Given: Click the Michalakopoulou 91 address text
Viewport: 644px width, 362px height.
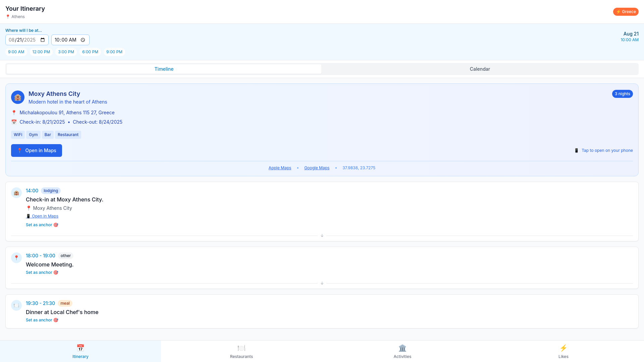Looking at the screenshot, I should [67, 113].
